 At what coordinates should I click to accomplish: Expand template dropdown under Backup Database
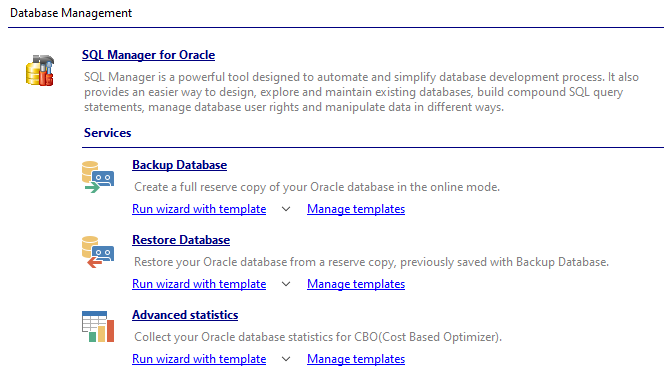coord(286,209)
